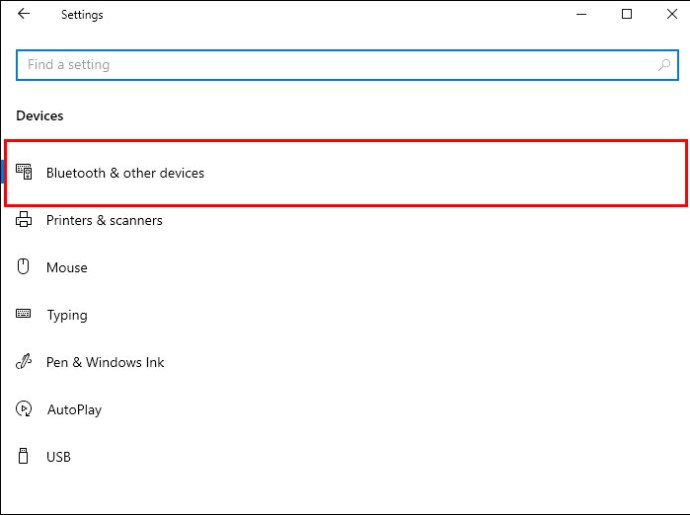Click the USB drive icon
Screen dimensions: 690x515
[x=23, y=456]
